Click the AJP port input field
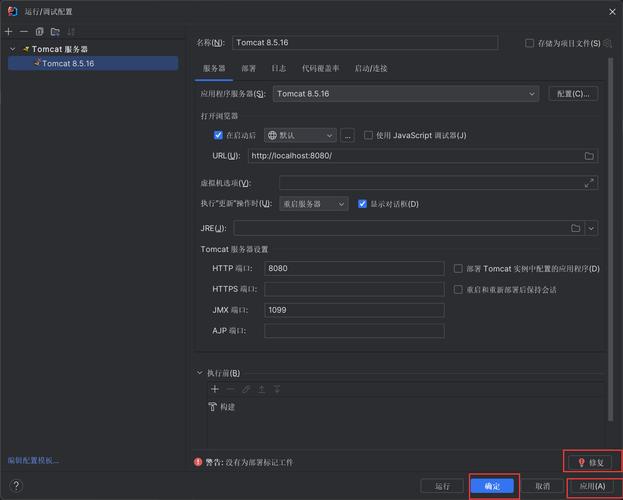The image size is (623, 500). coord(354,331)
